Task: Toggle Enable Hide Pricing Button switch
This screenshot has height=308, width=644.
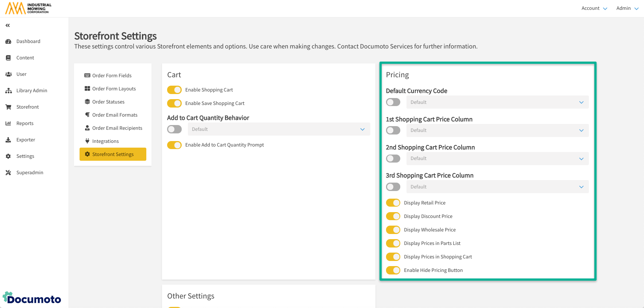Action: (393, 270)
